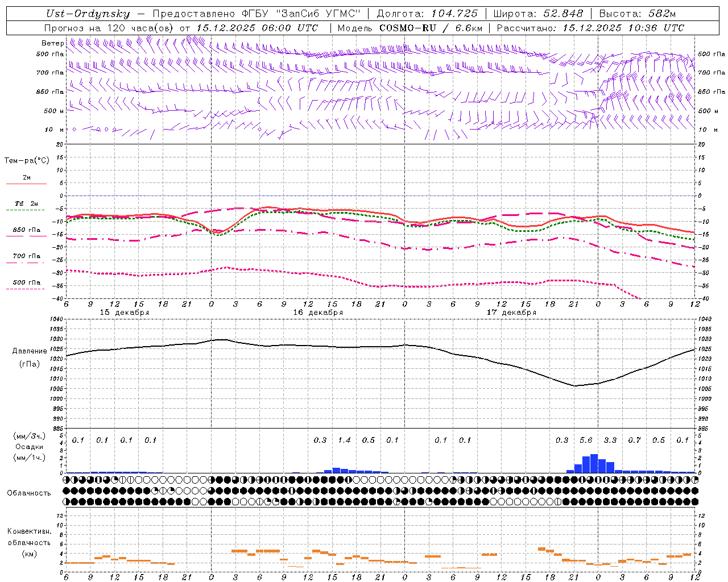Click the 1.4 precipitation amount value
The width and height of the screenshot is (728, 582).
(344, 440)
